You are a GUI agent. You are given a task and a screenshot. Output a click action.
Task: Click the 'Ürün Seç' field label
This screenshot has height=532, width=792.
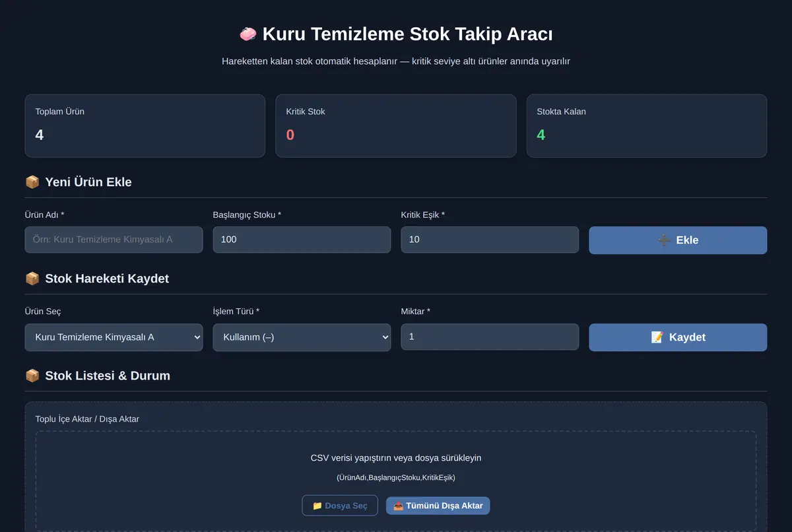click(43, 312)
